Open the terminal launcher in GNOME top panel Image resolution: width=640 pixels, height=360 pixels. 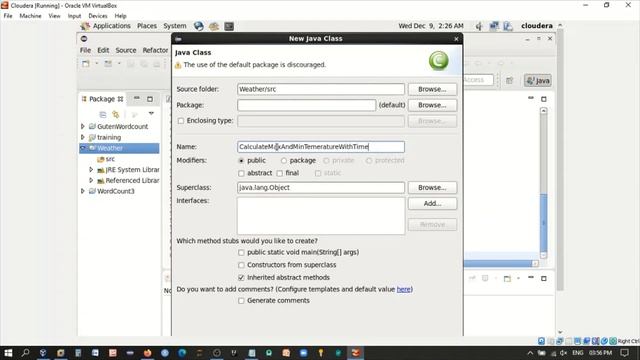coord(229,26)
